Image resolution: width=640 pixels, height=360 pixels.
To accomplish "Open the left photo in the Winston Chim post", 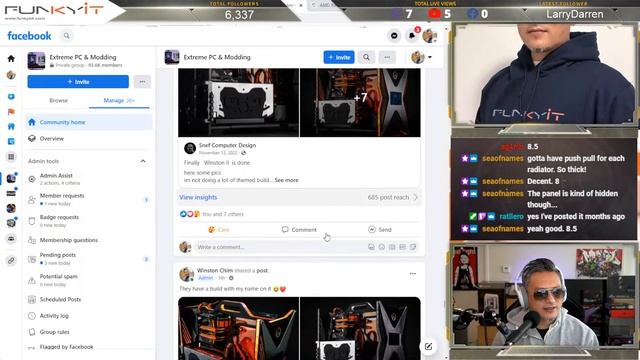I will [x=238, y=328].
